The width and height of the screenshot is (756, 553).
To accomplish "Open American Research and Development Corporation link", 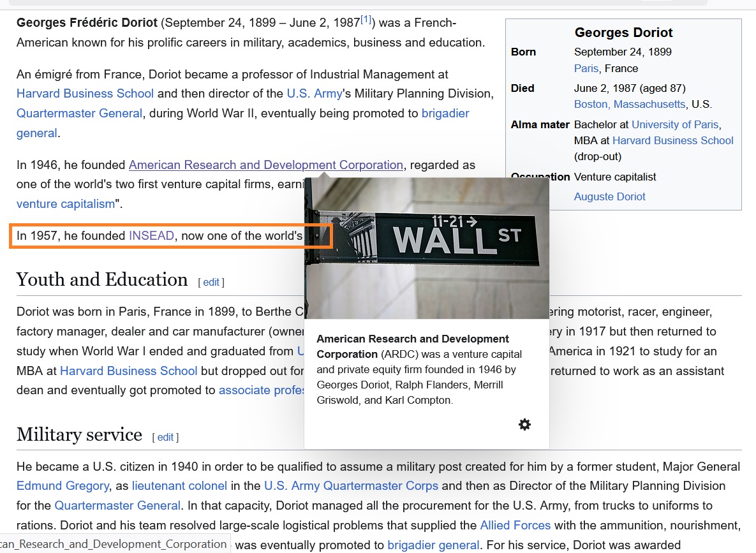I will [x=265, y=165].
